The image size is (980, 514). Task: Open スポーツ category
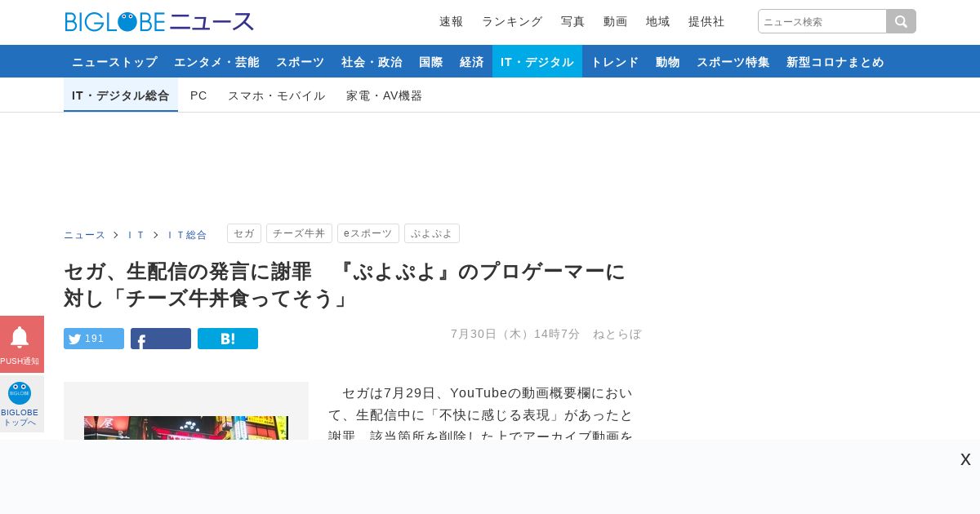[x=300, y=61]
